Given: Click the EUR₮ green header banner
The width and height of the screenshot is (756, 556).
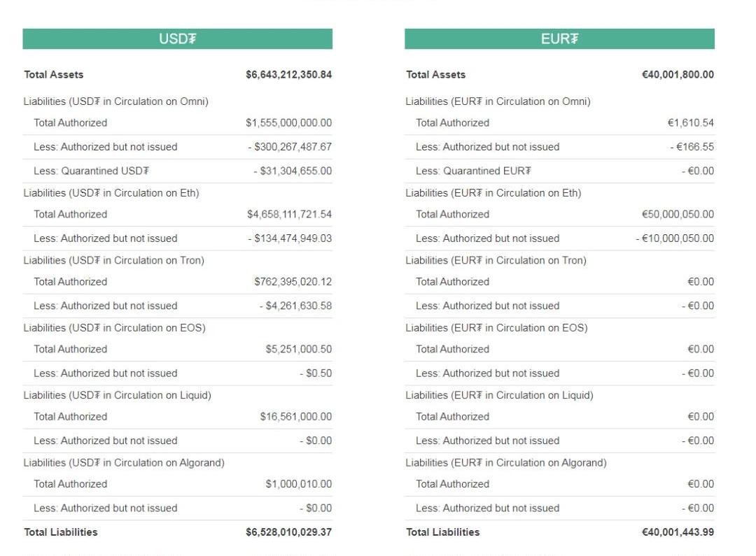Looking at the screenshot, I should [x=559, y=39].
